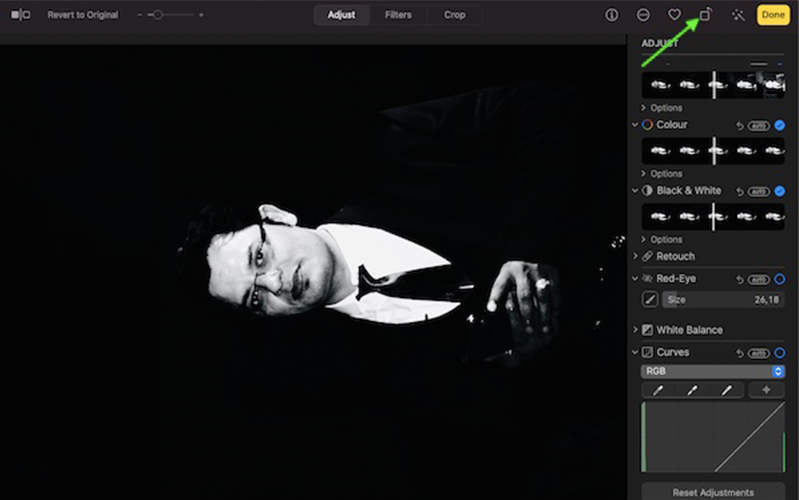Click the Auto Enhance magic wand
This screenshot has width=799, height=500.
[739, 15]
